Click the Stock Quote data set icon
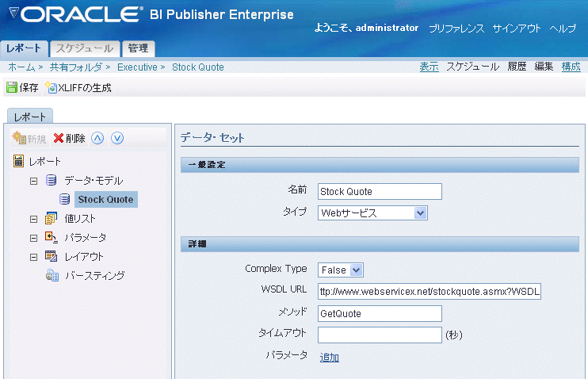This screenshot has width=588, height=379. (64, 199)
